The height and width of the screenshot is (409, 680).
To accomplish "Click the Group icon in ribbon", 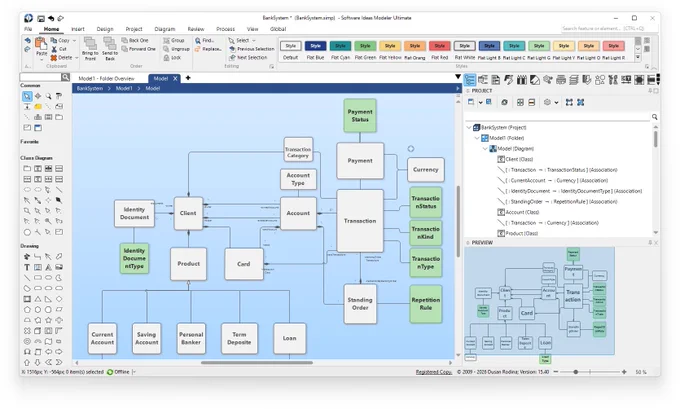I will point(167,40).
